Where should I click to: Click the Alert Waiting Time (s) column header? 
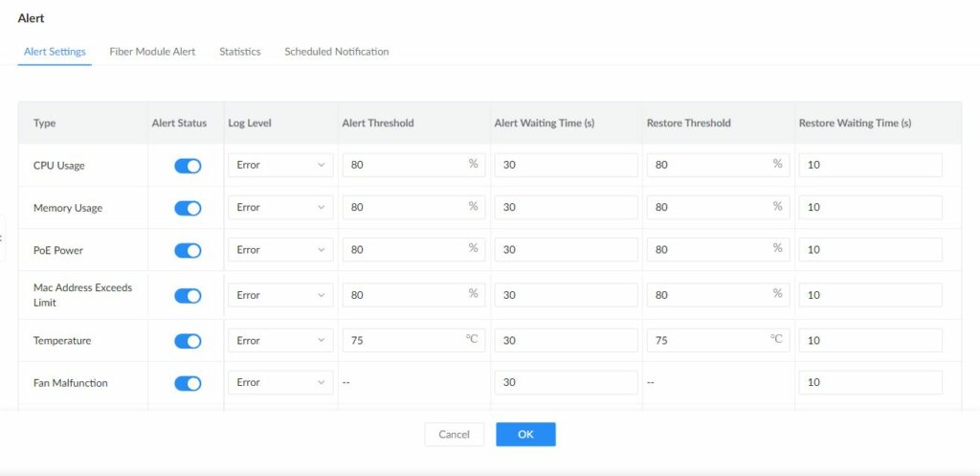(545, 124)
